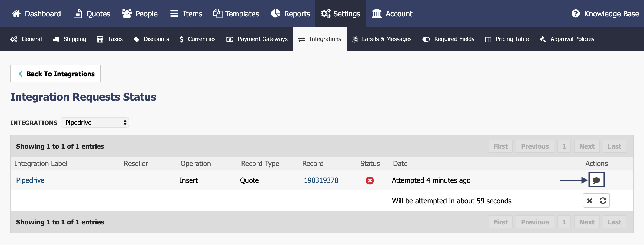Click the Operation column header
This screenshot has height=245, width=644.
coord(196,164)
